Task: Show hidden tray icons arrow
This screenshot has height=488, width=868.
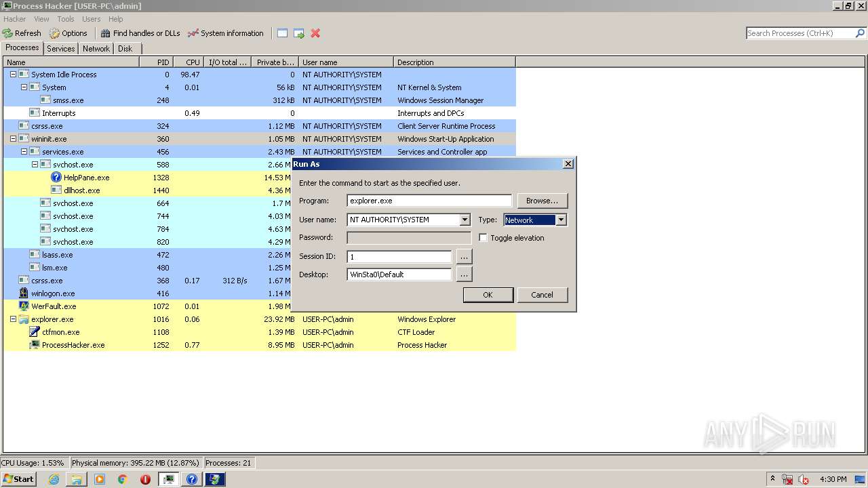Action: (x=772, y=479)
